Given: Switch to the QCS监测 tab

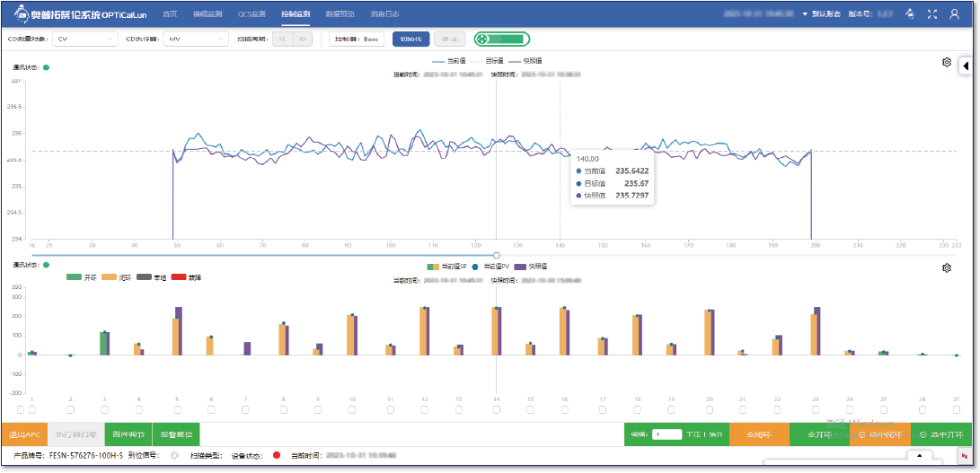Looking at the screenshot, I should coord(252,14).
